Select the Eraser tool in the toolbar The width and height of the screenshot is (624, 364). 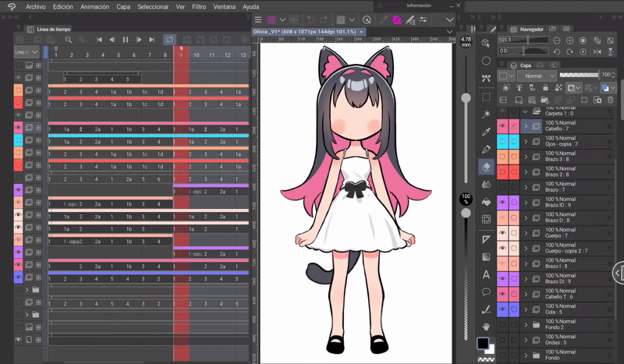(486, 166)
